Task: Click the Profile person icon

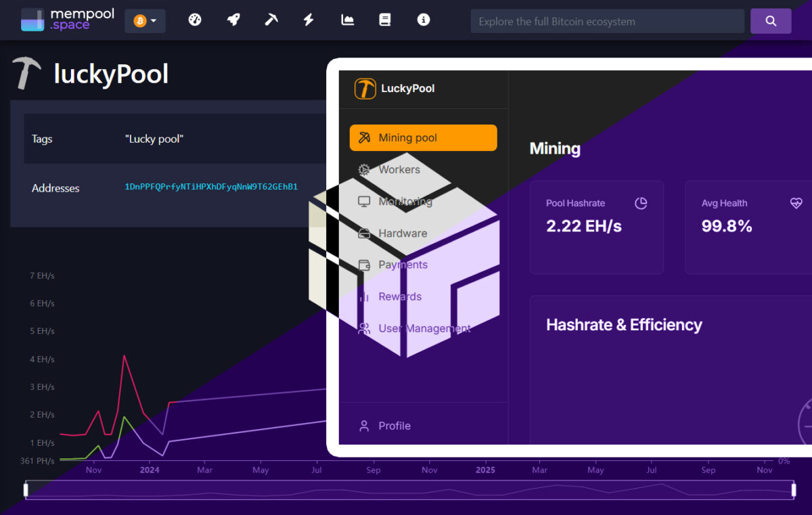Action: (x=364, y=426)
